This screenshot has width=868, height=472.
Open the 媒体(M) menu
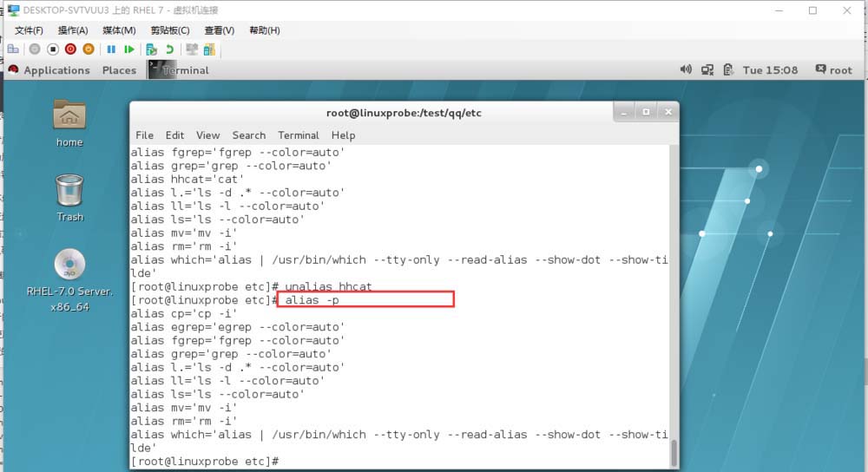pos(119,30)
